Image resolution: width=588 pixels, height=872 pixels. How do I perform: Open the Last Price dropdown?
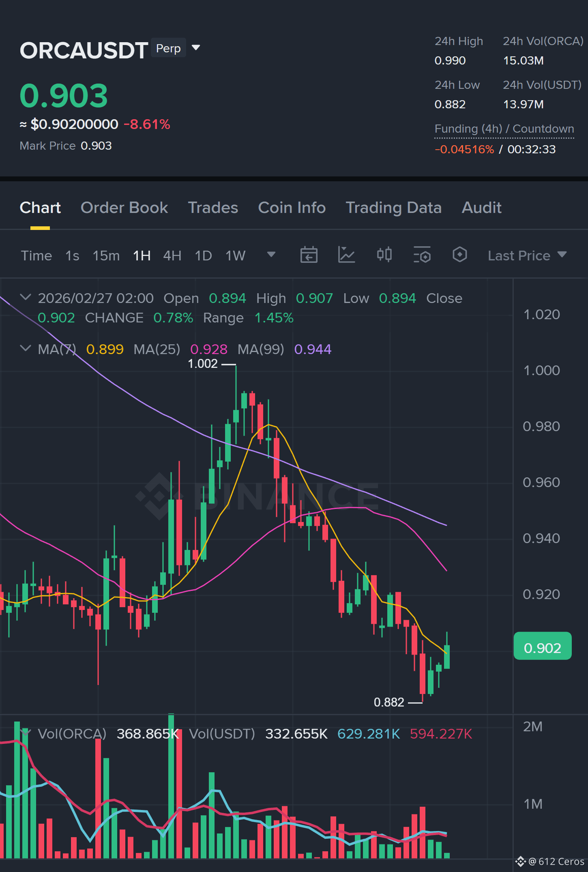(x=527, y=256)
